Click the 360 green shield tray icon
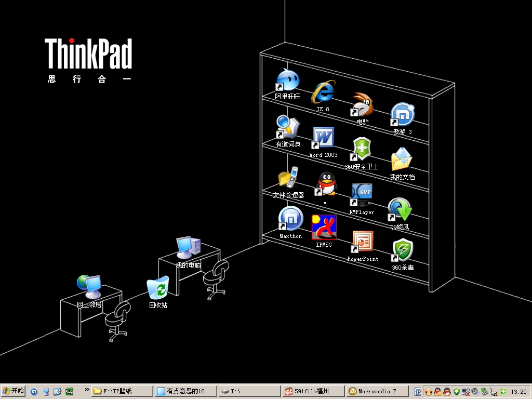 [457, 392]
